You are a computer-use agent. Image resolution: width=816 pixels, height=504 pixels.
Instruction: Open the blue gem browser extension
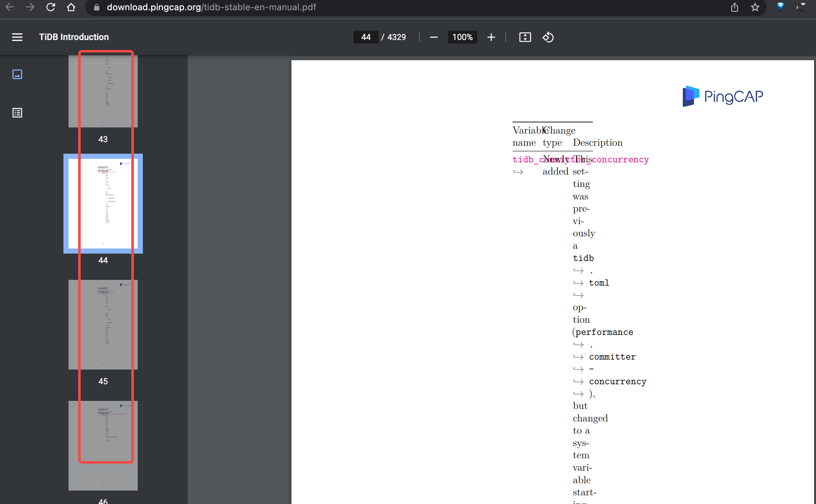[x=780, y=7]
